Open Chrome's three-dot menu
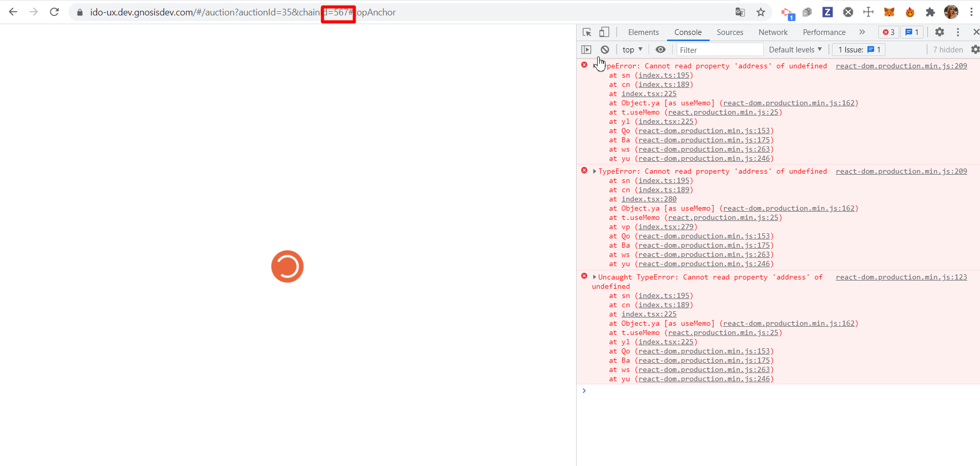980x466 pixels. 971,12
